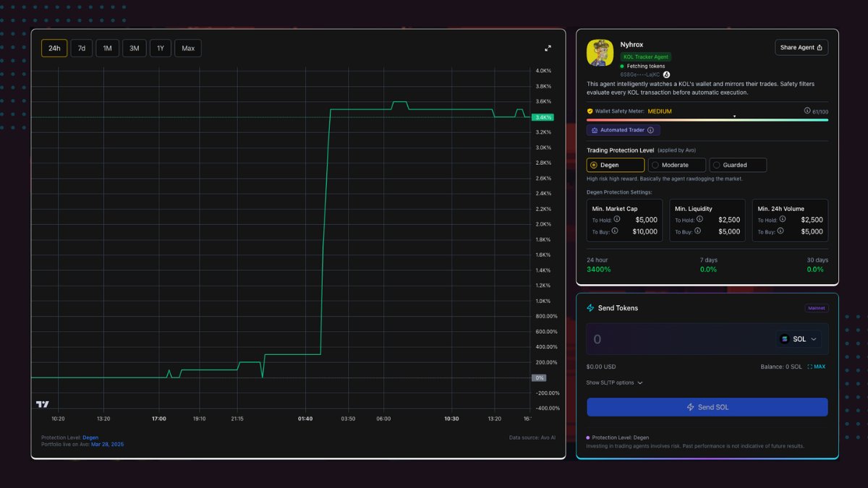Switch chart to the Max timeframe
868x488 pixels.
187,48
